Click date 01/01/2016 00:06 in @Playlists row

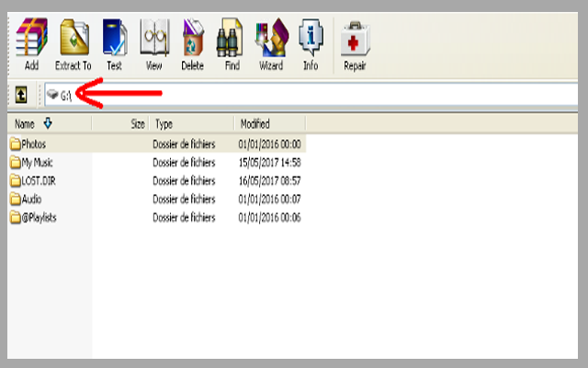[269, 218]
